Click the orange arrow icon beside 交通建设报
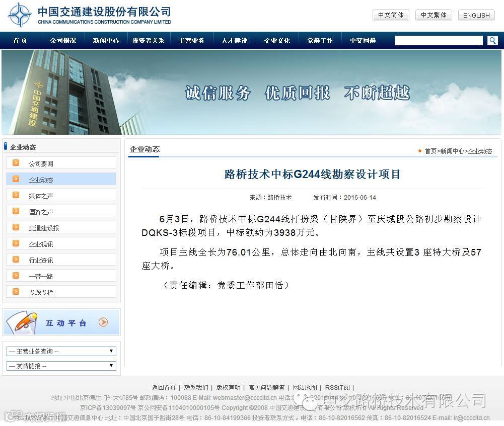The height and width of the screenshot is (426, 504). [16, 227]
